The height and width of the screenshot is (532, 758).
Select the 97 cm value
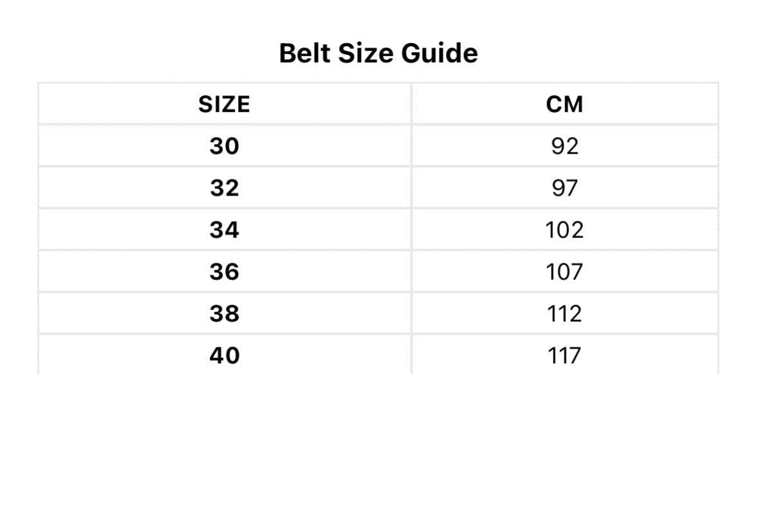(564, 188)
